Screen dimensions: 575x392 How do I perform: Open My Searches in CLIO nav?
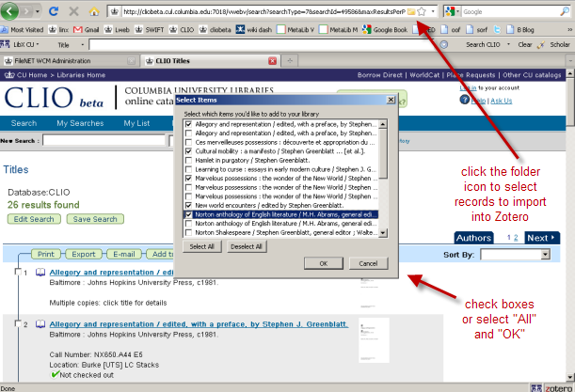click(x=80, y=123)
